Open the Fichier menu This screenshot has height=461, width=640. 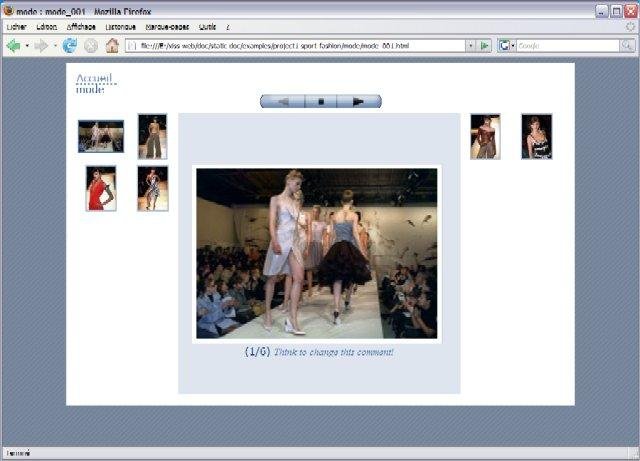click(x=17, y=27)
